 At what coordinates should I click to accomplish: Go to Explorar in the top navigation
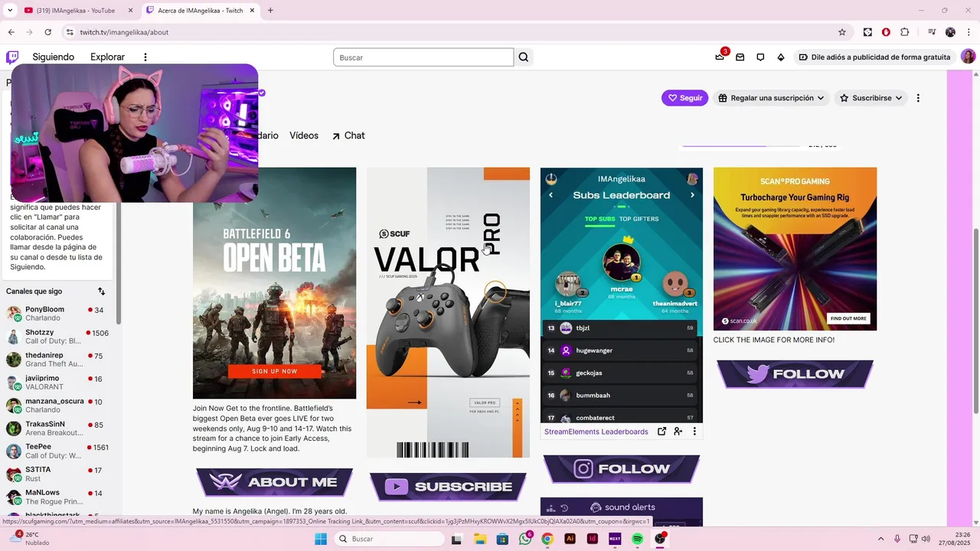point(107,57)
